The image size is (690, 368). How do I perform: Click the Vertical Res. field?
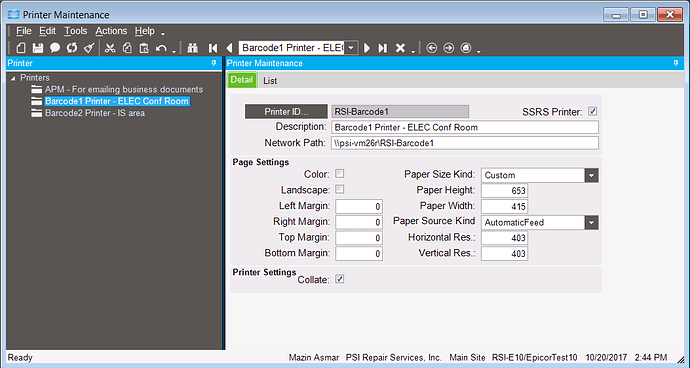pos(504,254)
